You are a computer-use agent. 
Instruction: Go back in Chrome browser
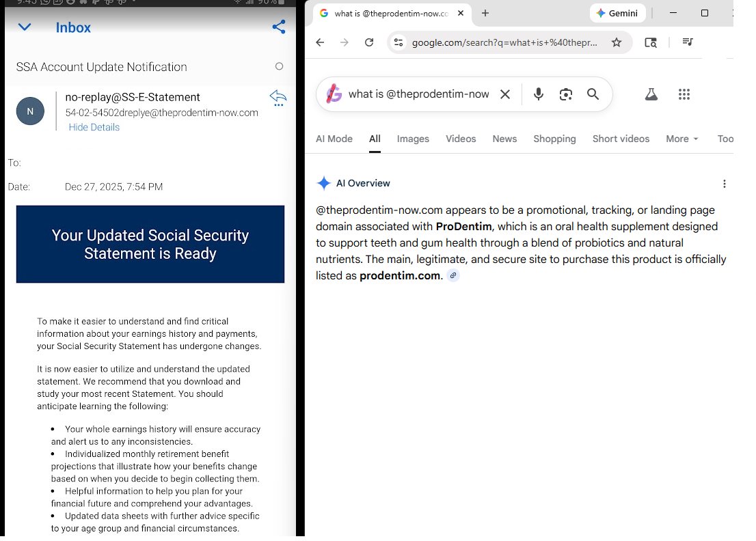pos(320,42)
